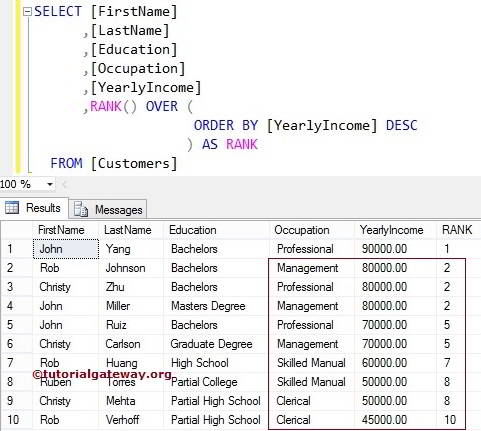This screenshot has height=431, width=481.
Task: Select the Occupation column header
Action: coord(312,230)
